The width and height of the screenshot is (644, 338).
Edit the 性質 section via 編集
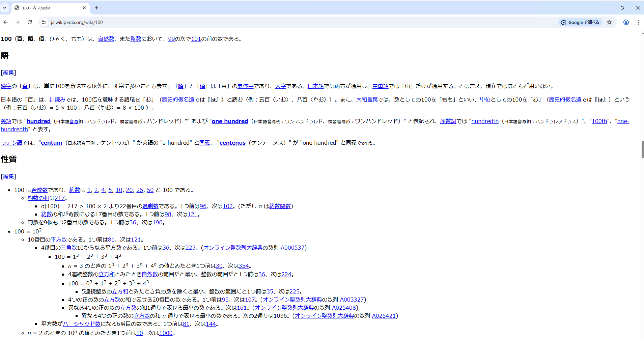point(8,176)
